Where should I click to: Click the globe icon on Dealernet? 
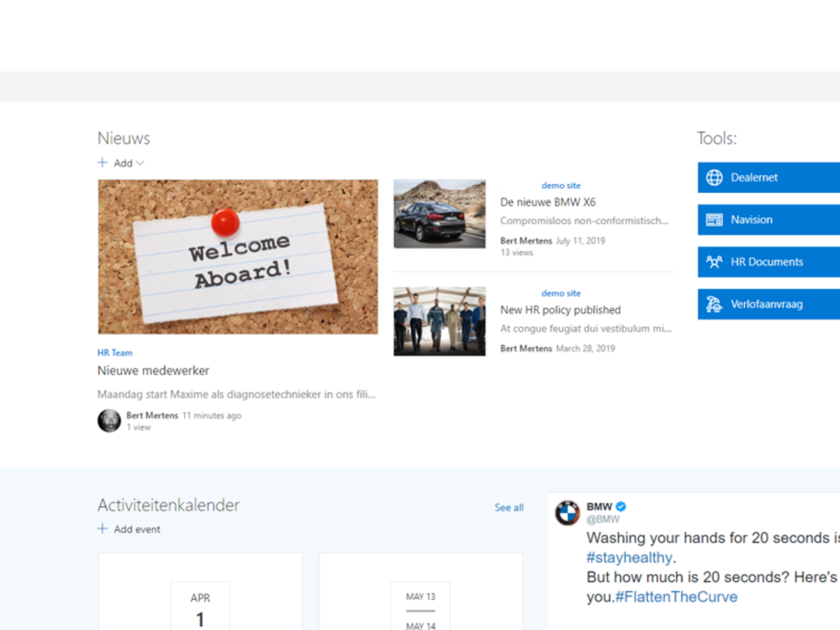point(714,178)
